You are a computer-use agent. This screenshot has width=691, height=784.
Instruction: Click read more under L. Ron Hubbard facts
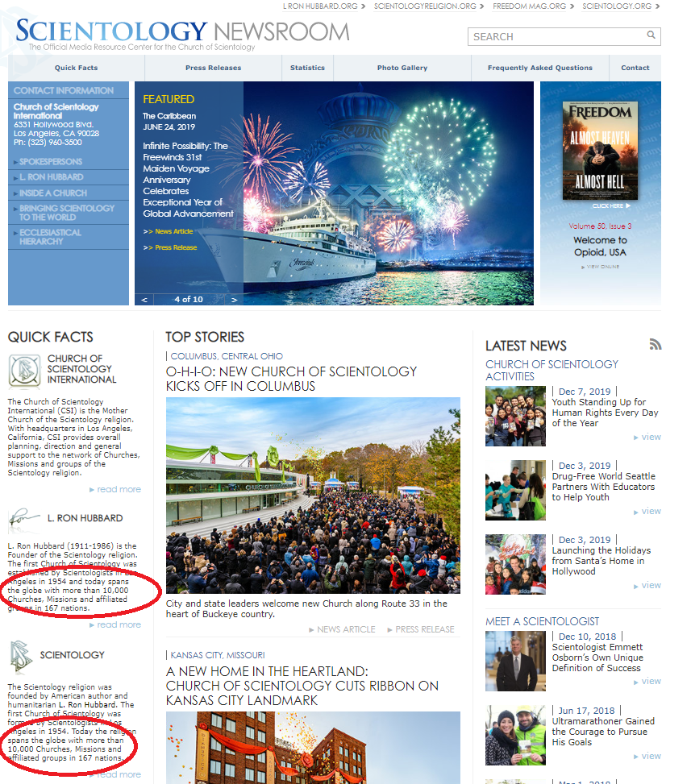[115, 625]
